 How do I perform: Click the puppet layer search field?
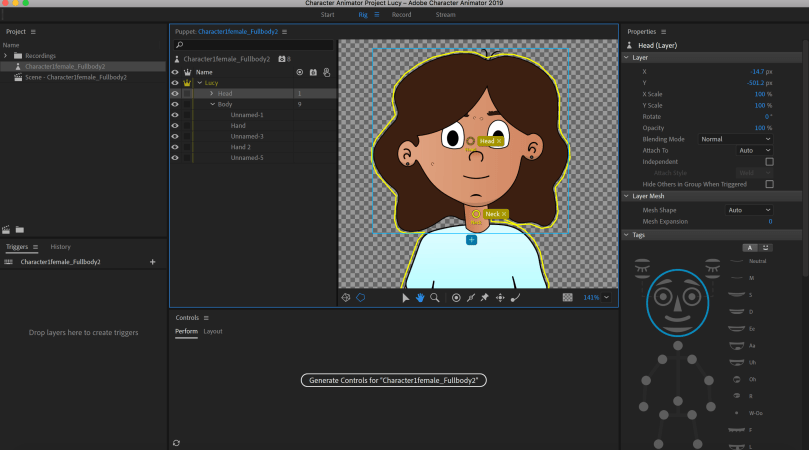253,45
